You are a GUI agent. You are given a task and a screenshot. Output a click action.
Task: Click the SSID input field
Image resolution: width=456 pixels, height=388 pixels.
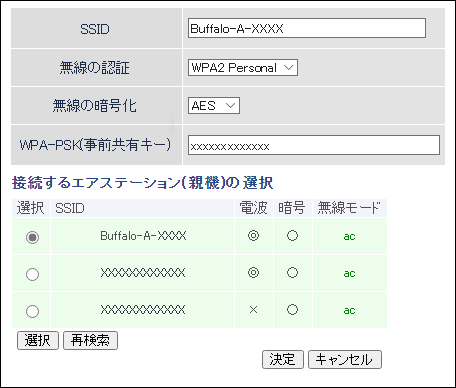(x=307, y=28)
